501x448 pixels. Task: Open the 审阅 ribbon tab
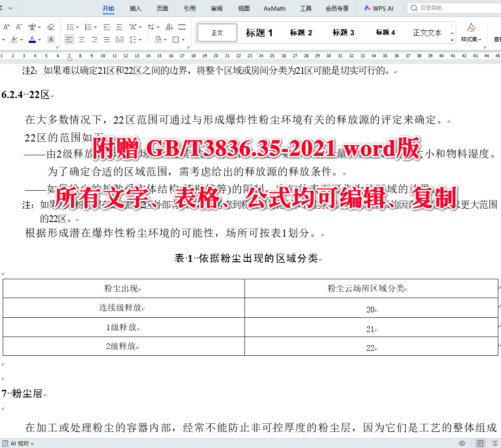(217, 8)
